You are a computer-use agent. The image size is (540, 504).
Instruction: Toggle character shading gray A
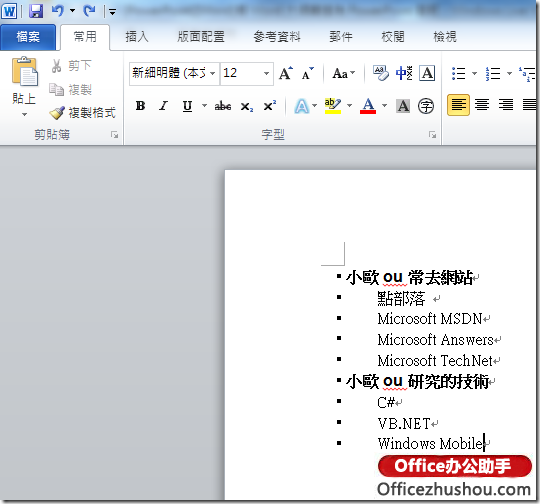(403, 106)
